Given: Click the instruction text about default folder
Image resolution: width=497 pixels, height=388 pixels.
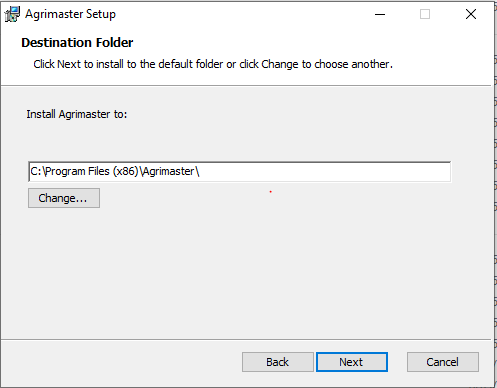Looking at the screenshot, I should click(213, 64).
